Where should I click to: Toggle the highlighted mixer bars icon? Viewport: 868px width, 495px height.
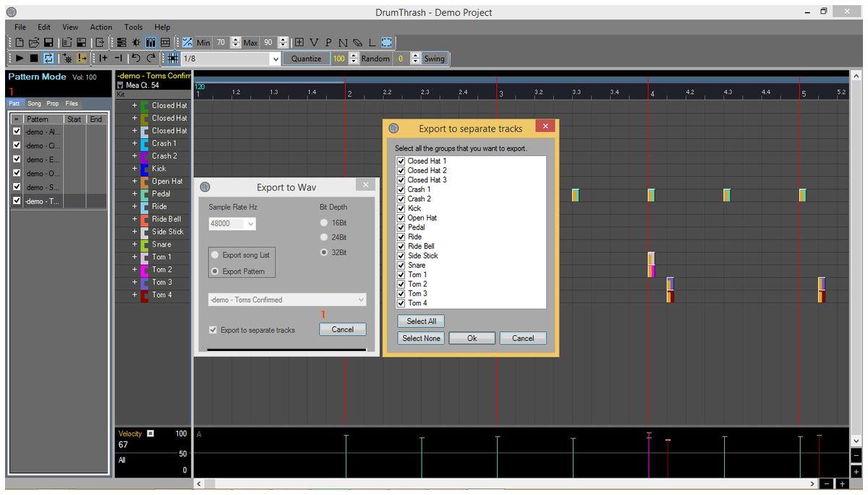pyautogui.click(x=151, y=43)
